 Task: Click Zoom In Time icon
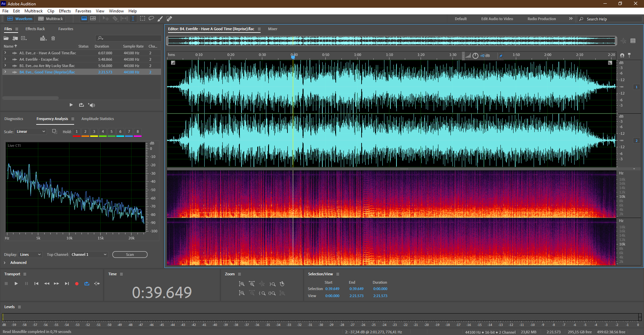pyautogui.click(x=252, y=284)
